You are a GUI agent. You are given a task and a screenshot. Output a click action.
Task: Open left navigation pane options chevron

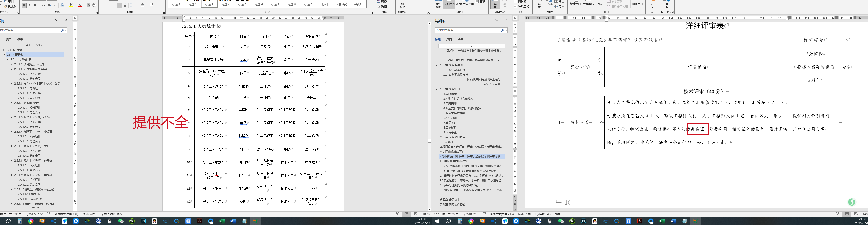57,20
